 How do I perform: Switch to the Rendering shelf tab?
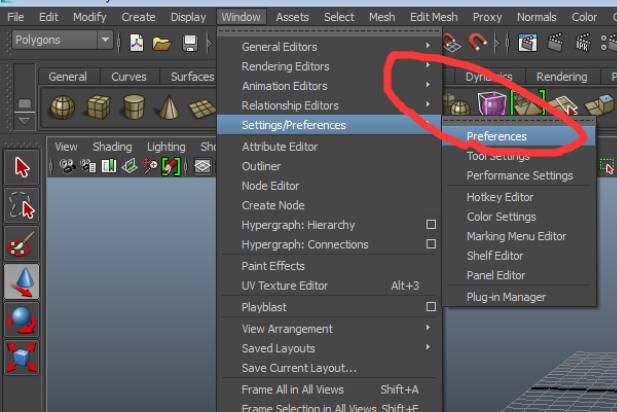562,77
